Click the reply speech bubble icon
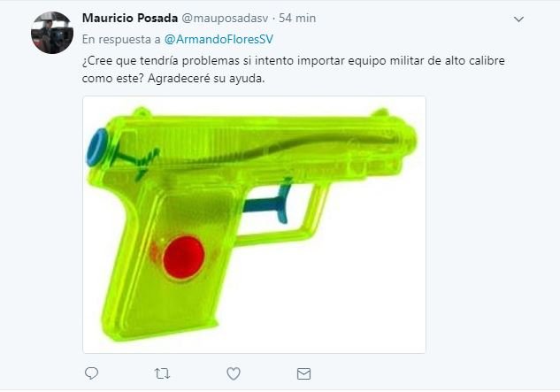 [91, 373]
